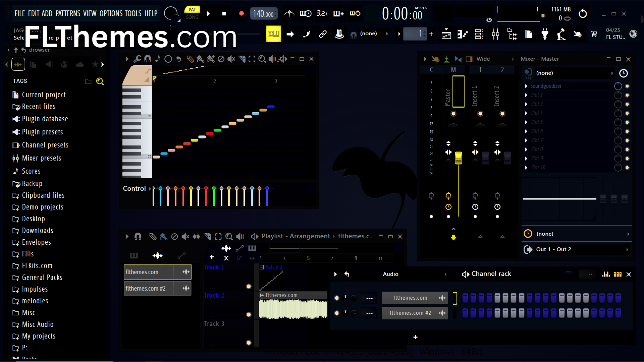This screenshot has width=644, height=362.
Task: Expand the Soundgoodizer slot menu arrow
Action: (x=526, y=86)
